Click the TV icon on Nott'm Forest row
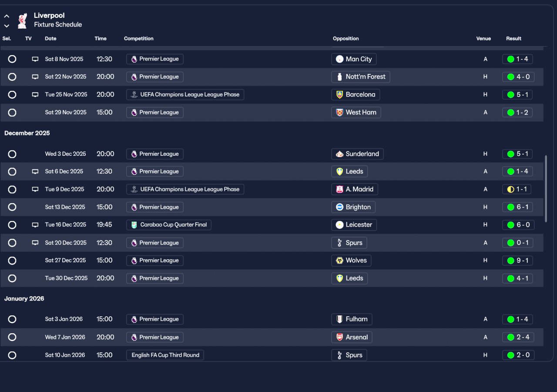Viewport: 557px width, 392px height. click(35, 77)
